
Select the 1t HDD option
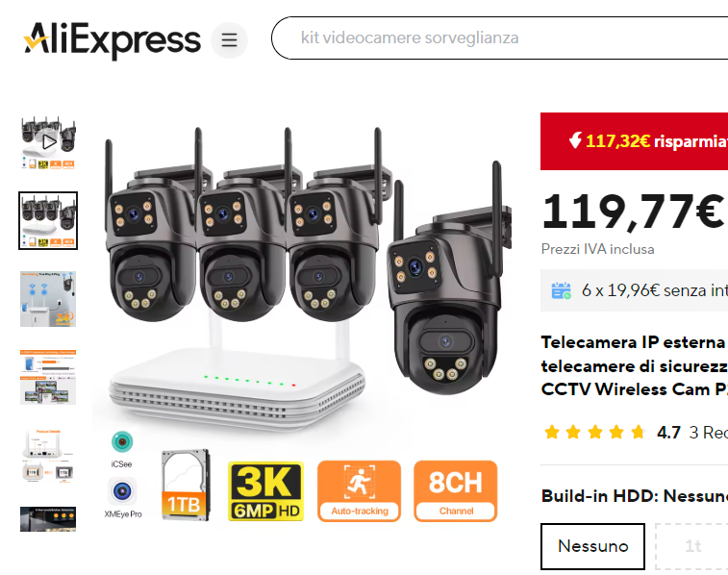pos(691,546)
